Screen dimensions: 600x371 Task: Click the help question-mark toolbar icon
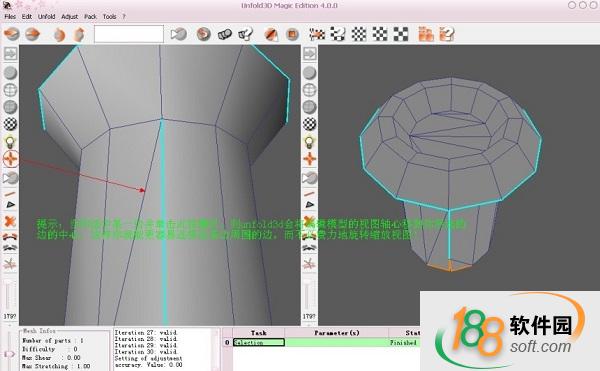point(245,34)
